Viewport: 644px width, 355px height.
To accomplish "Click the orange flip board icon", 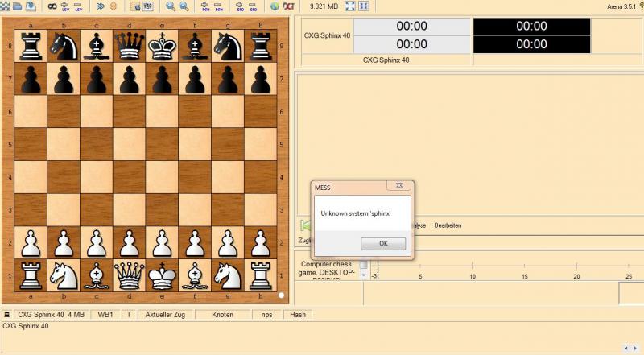I will tap(113, 6).
